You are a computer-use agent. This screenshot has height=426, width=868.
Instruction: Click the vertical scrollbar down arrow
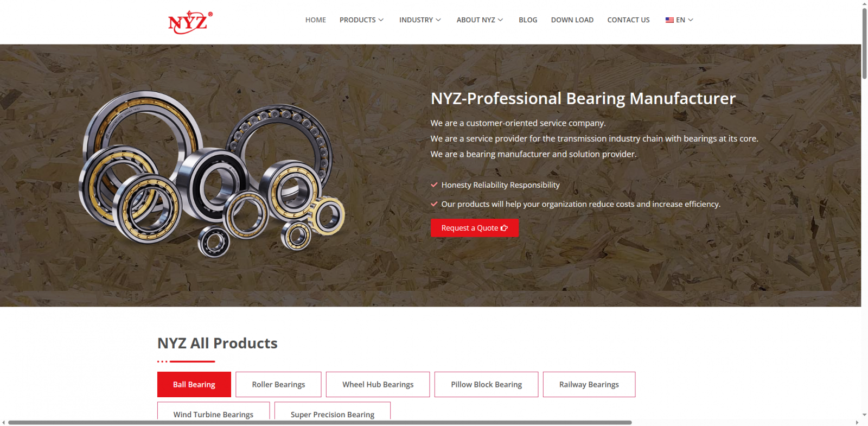point(864,415)
